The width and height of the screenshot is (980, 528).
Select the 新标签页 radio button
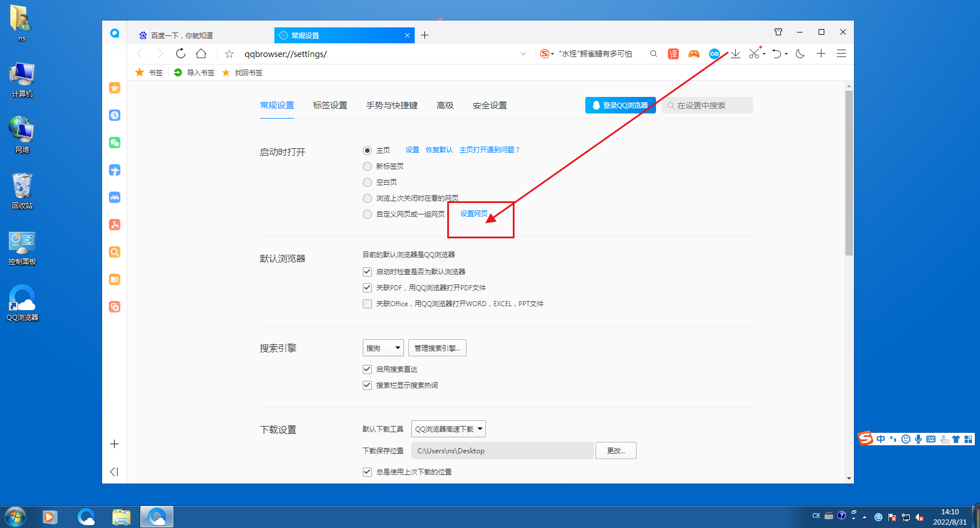point(367,166)
